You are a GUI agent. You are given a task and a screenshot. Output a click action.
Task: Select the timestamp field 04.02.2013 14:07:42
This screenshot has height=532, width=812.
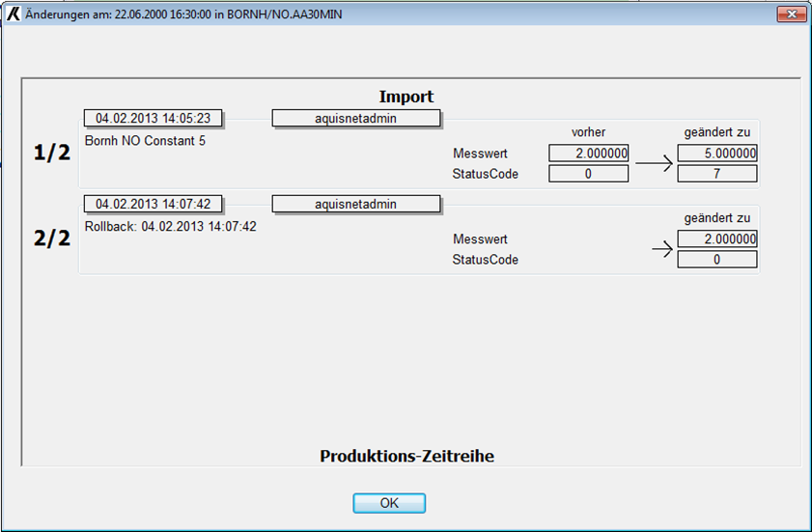point(153,204)
